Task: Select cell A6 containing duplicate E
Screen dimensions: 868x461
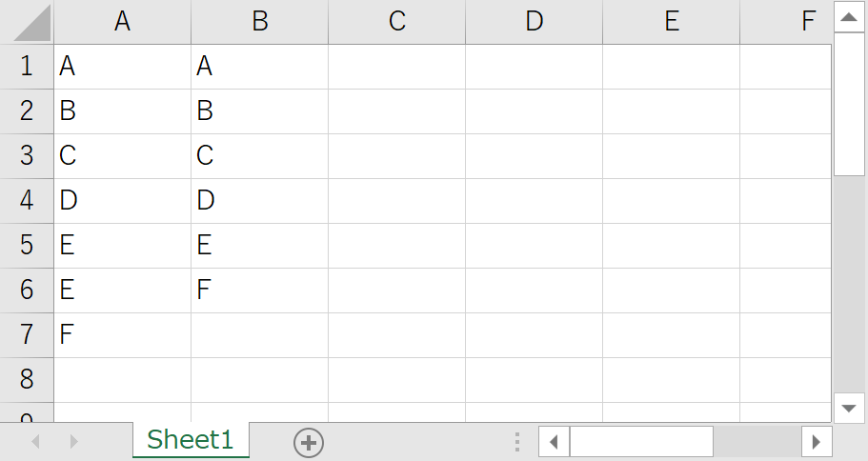Action: pyautogui.click(x=122, y=291)
